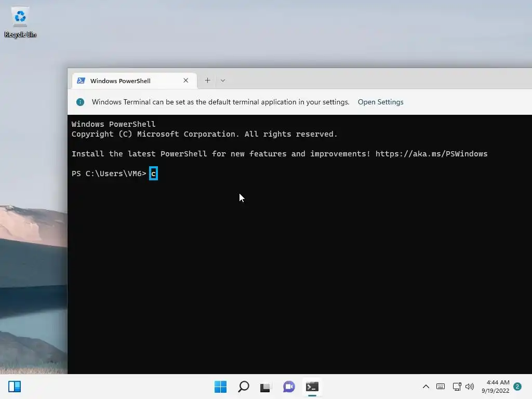Open the volume tray icon
This screenshot has height=399, width=532.
tap(470, 387)
